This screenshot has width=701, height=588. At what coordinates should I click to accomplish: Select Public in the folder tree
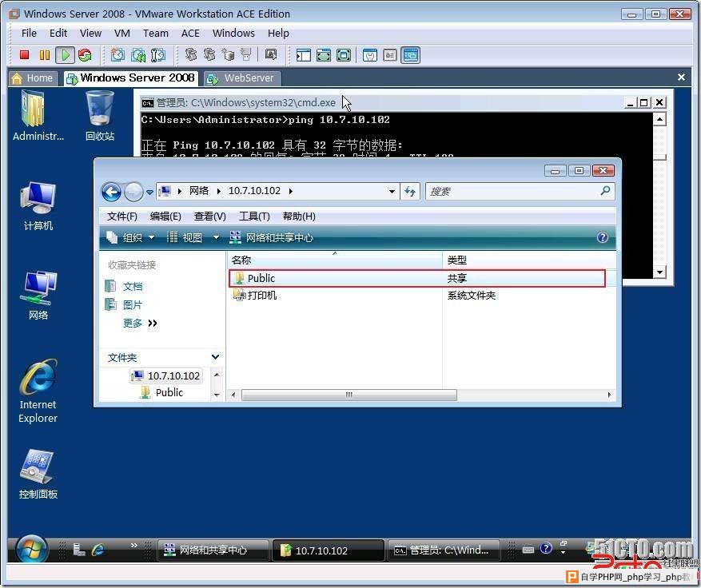pos(161,392)
